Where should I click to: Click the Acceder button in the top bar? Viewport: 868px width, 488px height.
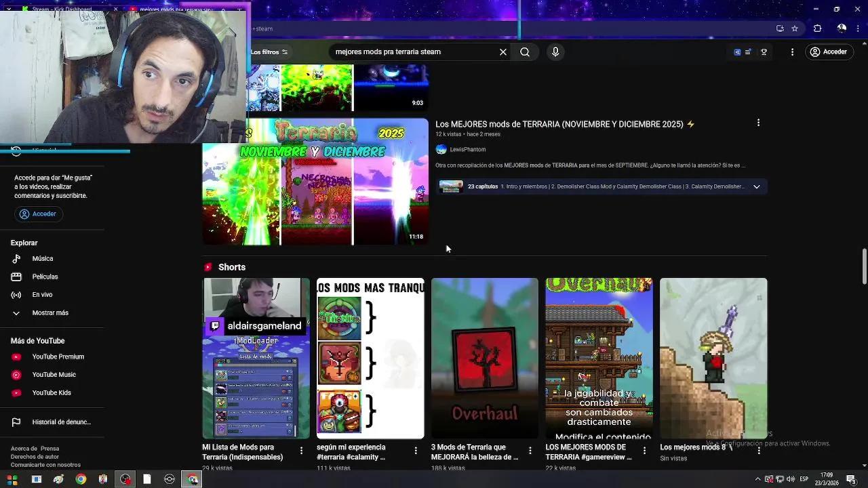(x=828, y=52)
